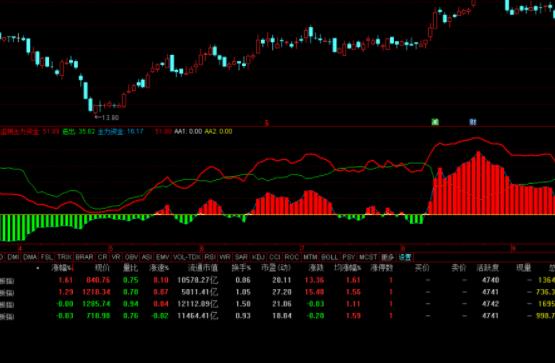Click the blue info marker icon on chart
Screen dimensions: 555x363
pyautogui.click(x=473, y=122)
